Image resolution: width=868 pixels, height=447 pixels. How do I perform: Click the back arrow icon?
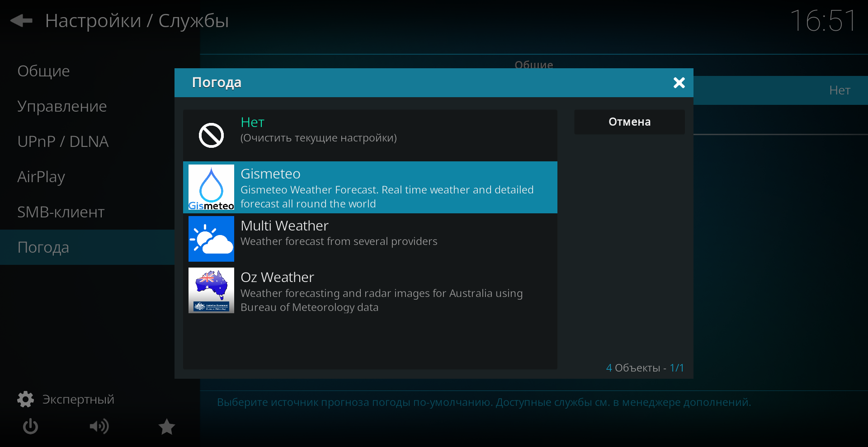(21, 20)
